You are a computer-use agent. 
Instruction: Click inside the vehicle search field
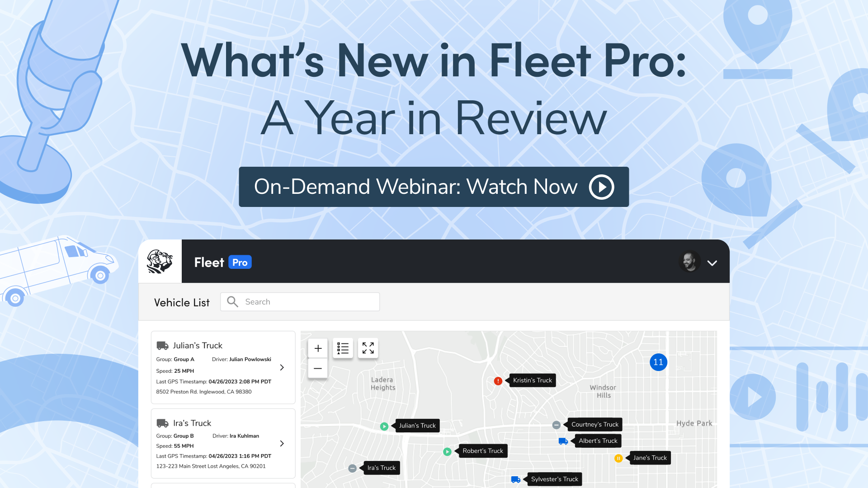(307, 301)
